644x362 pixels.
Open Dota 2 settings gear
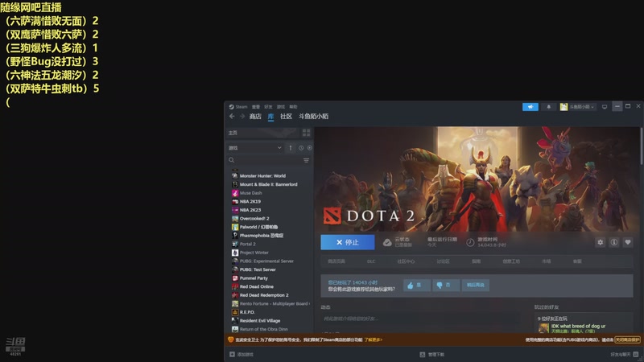(601, 242)
